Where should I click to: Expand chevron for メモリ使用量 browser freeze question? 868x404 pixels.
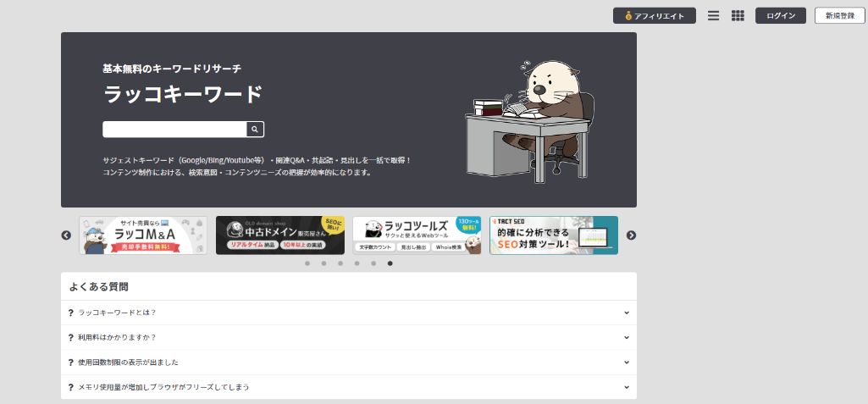(627, 387)
